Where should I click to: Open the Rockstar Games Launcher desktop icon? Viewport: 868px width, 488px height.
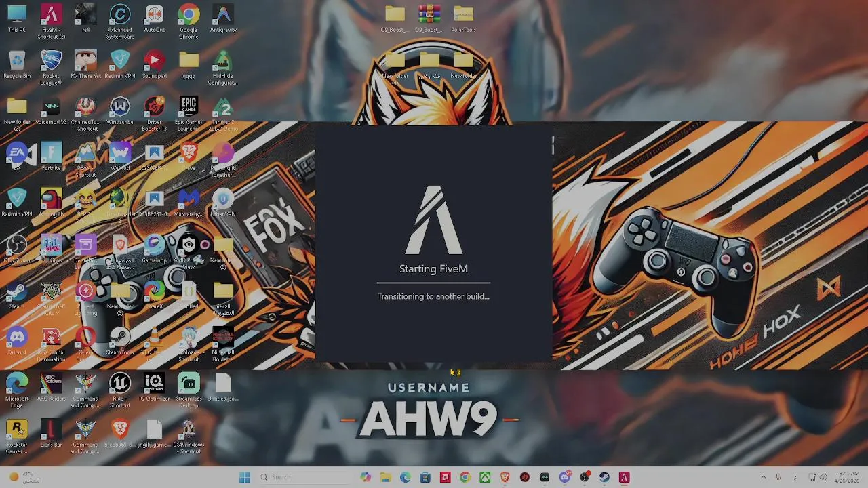[17, 436]
